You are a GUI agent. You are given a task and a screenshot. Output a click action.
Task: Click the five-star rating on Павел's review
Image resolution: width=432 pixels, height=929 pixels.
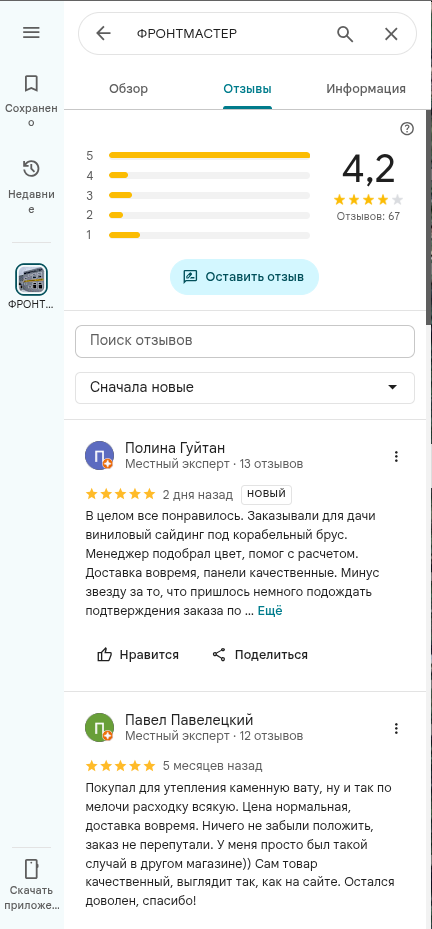120,766
